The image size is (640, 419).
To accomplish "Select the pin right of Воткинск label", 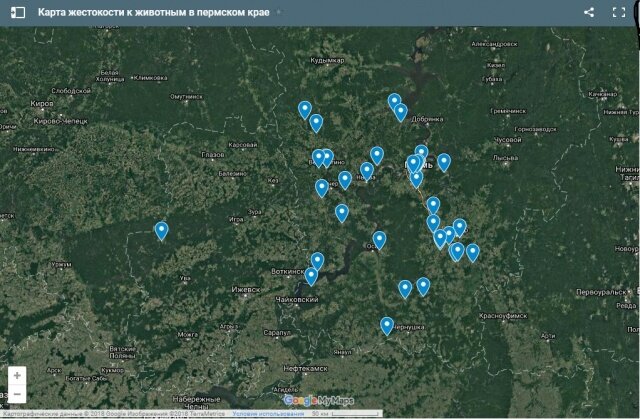I will coord(311,277).
